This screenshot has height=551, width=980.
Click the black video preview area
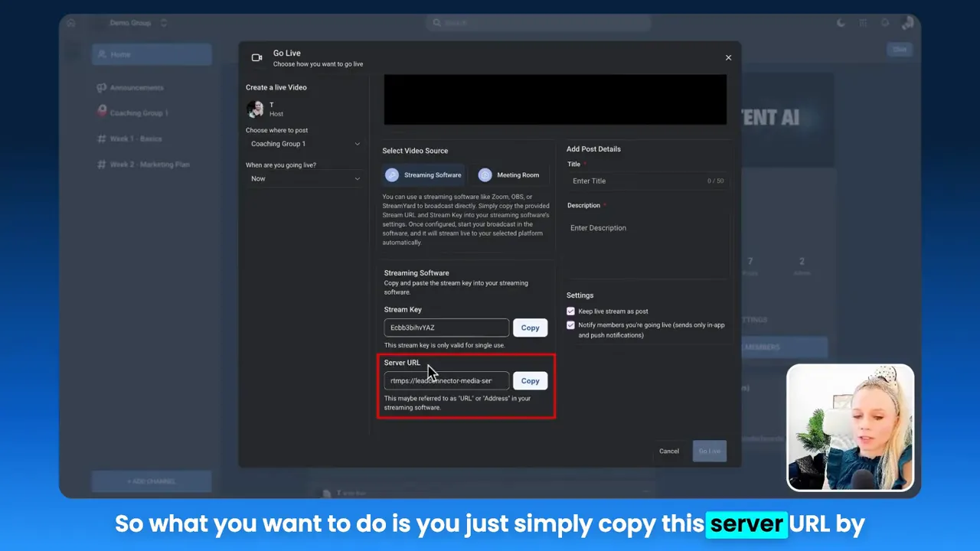click(555, 99)
